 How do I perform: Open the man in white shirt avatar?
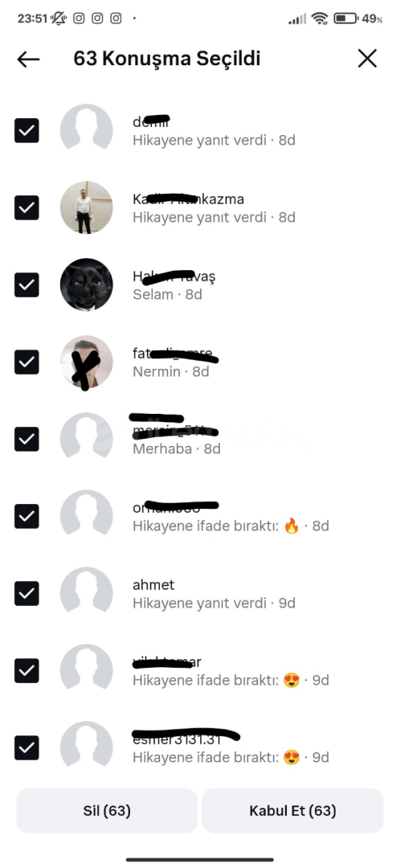86,207
